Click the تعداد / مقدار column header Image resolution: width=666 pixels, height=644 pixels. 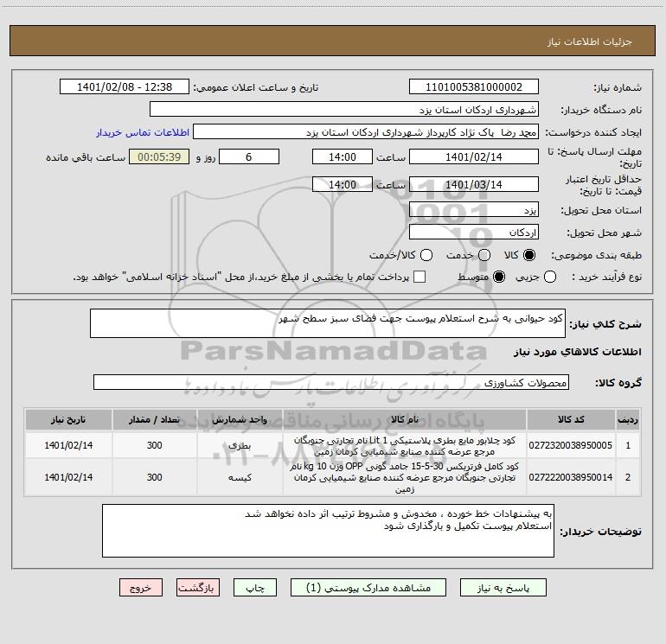coord(154,419)
